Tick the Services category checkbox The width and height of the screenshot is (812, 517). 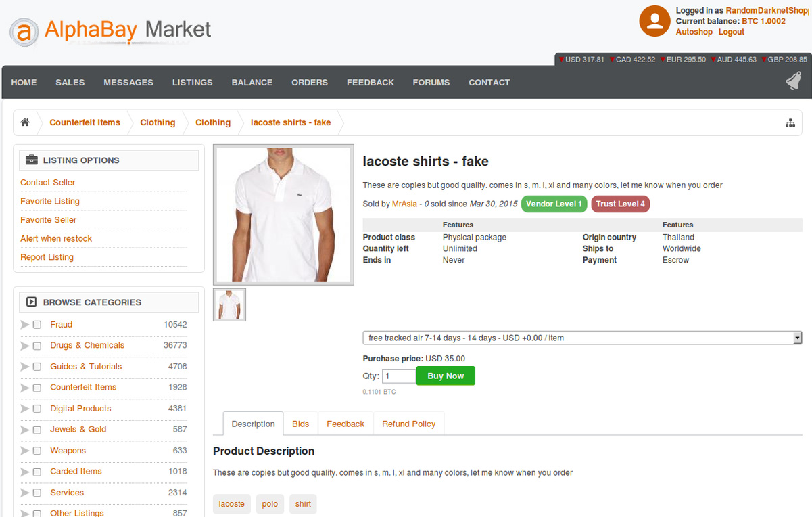(x=37, y=493)
